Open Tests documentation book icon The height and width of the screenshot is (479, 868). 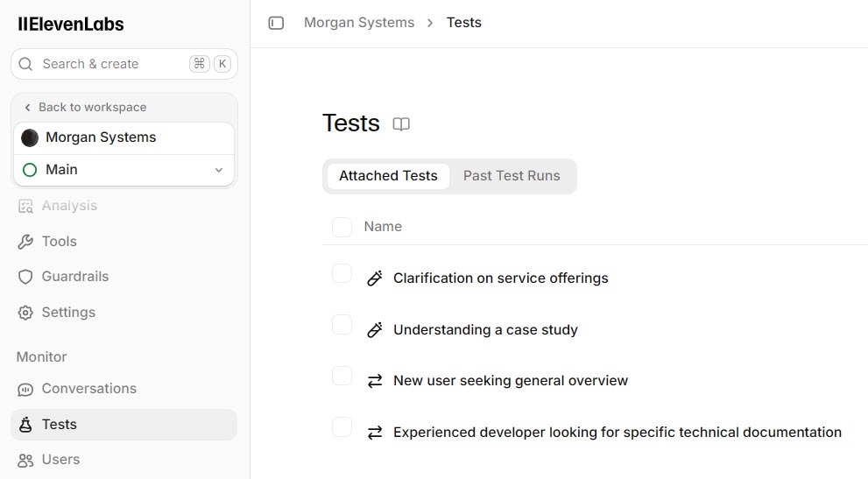tap(401, 124)
